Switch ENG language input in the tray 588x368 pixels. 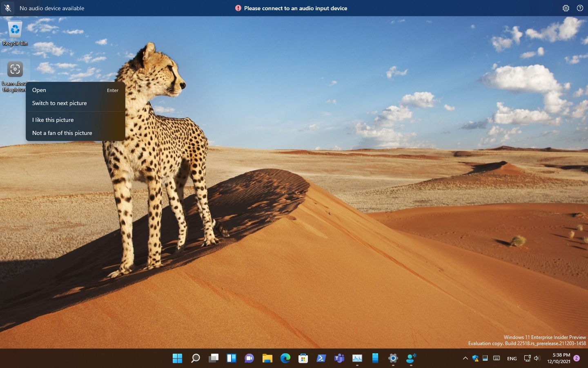coord(512,358)
